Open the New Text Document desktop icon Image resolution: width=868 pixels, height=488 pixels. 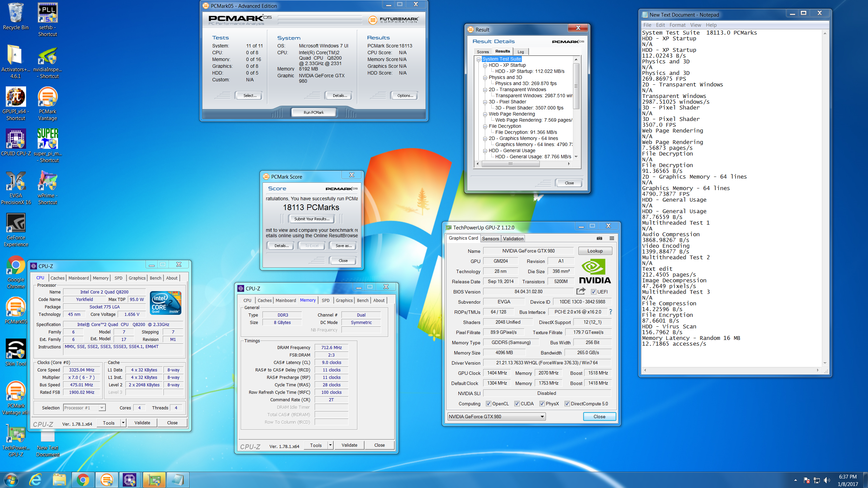coord(47,443)
